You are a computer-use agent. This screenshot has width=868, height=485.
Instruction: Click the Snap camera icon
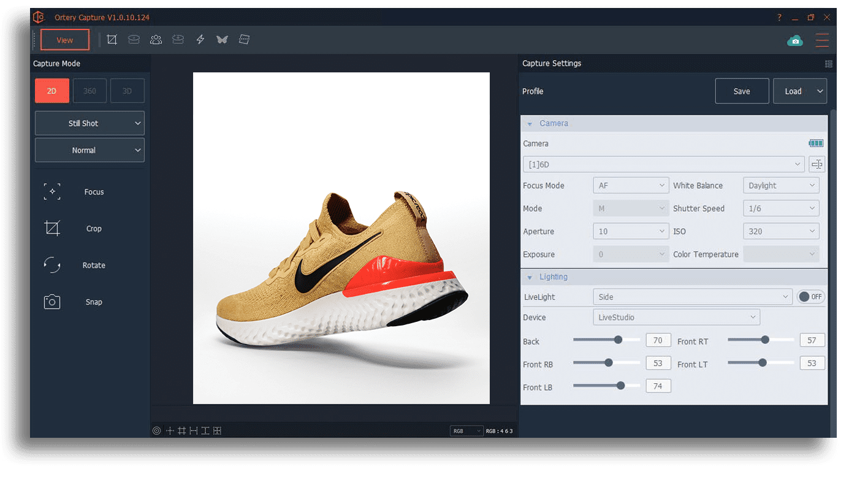tap(52, 302)
